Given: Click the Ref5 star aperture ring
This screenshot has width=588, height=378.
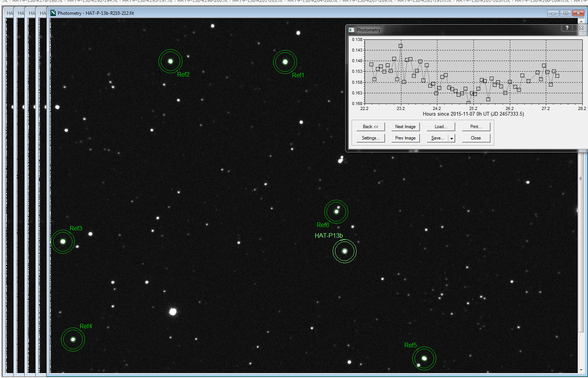Looking at the screenshot, I should coord(424,358).
